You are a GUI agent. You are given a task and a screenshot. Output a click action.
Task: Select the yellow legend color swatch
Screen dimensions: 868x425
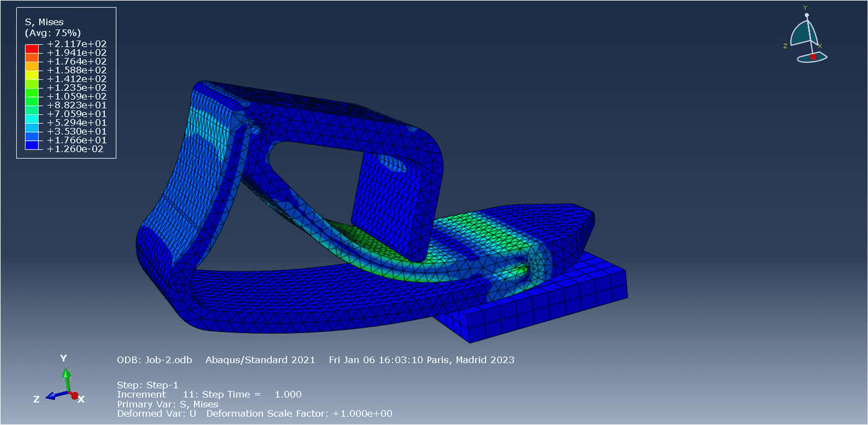click(x=32, y=75)
